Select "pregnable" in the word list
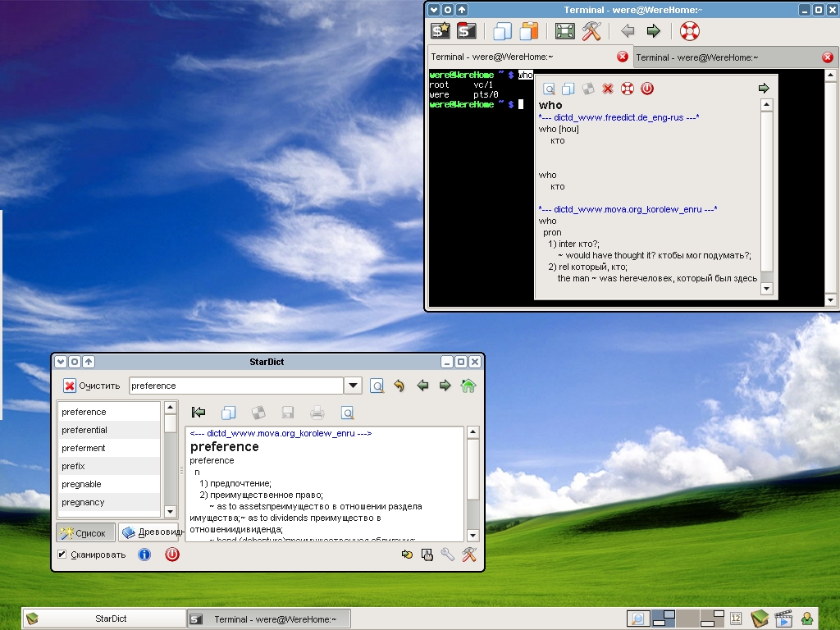840x630 pixels. point(109,484)
